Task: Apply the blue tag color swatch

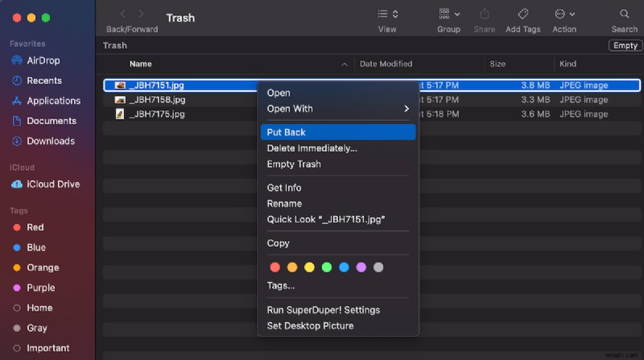Action: click(x=344, y=267)
